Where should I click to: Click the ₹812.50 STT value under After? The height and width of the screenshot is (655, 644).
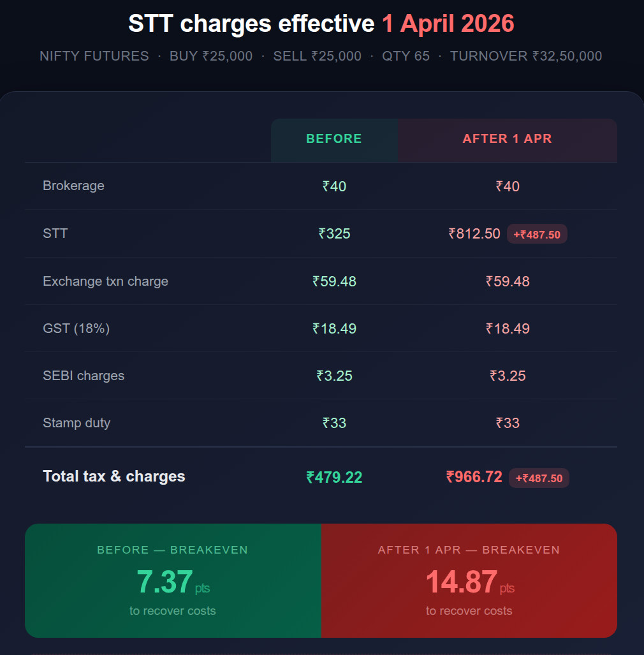pos(474,233)
